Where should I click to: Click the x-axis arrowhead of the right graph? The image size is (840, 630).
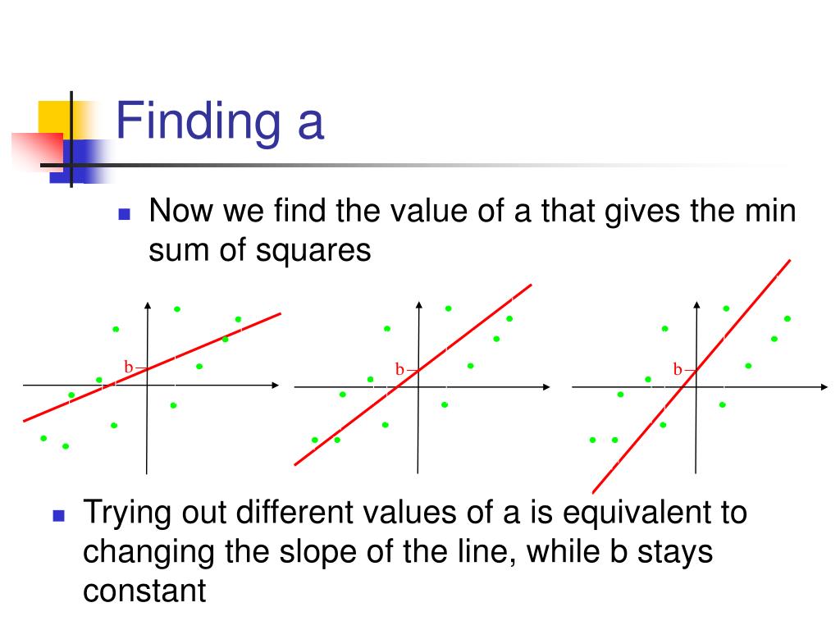click(x=824, y=387)
